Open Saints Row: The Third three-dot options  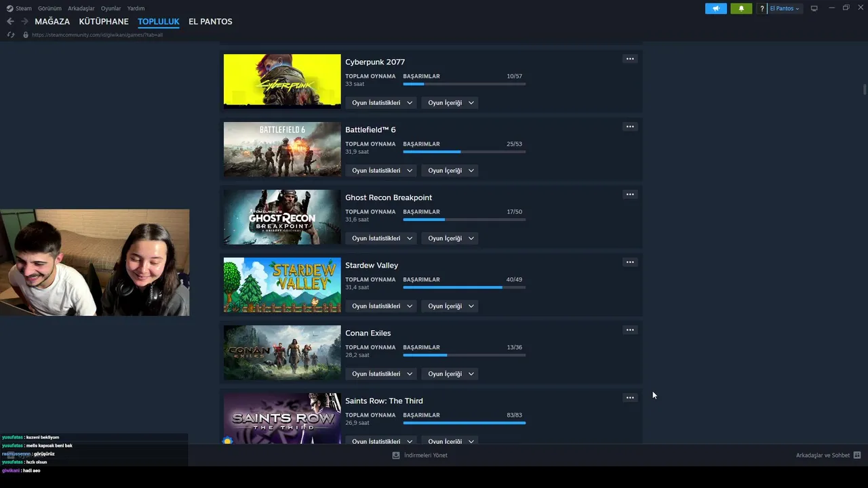pos(630,398)
